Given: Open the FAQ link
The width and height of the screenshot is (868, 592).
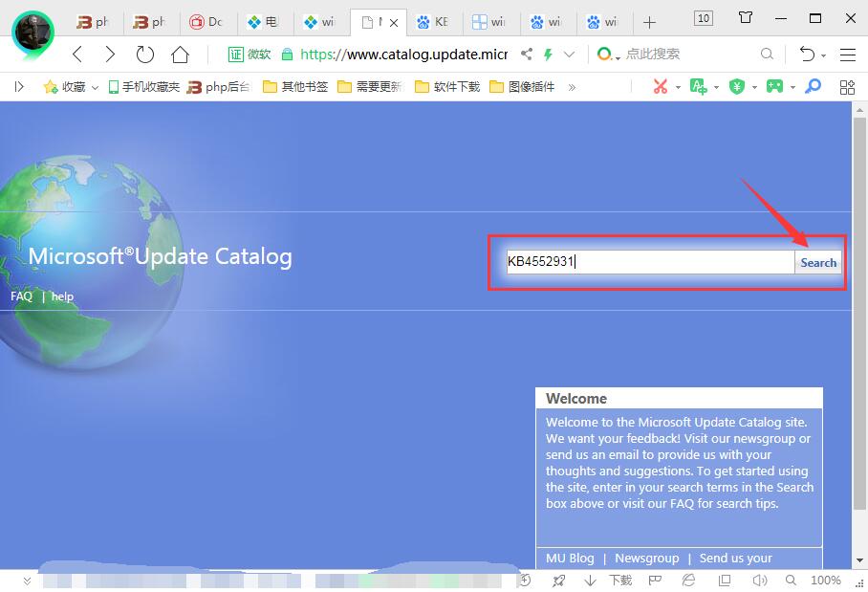Looking at the screenshot, I should (22, 296).
